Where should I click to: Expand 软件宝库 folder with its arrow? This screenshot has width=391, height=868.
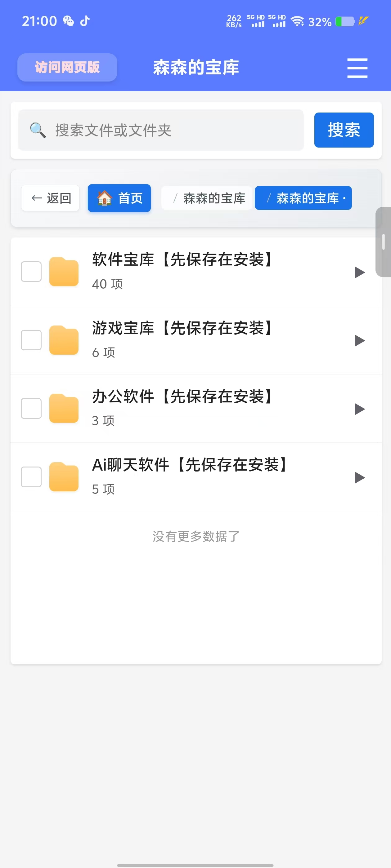[360, 272]
